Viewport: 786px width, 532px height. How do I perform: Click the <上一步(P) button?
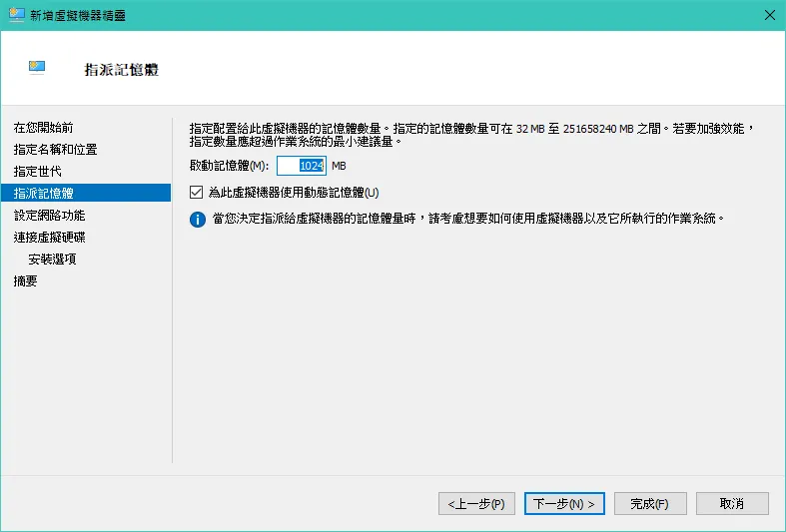(476, 503)
